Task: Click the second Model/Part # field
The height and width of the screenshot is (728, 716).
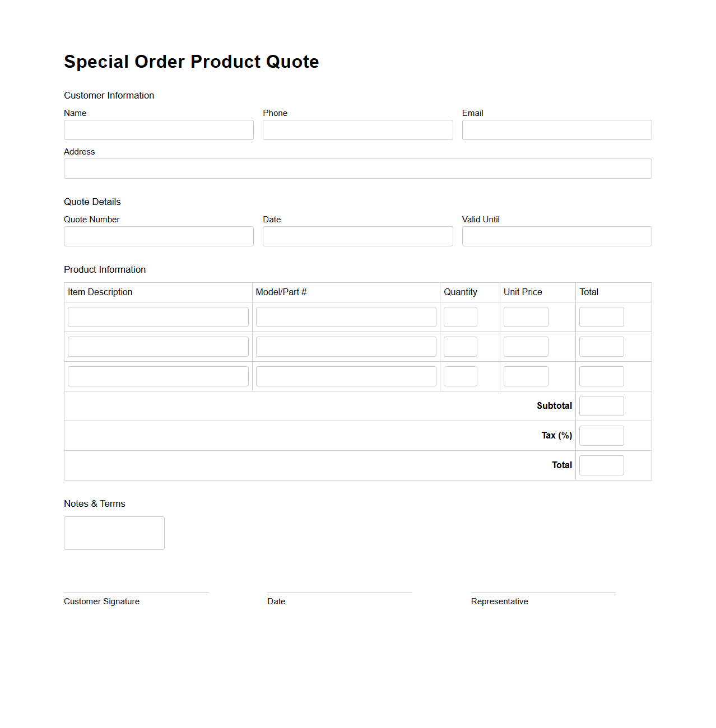Action: tap(346, 346)
